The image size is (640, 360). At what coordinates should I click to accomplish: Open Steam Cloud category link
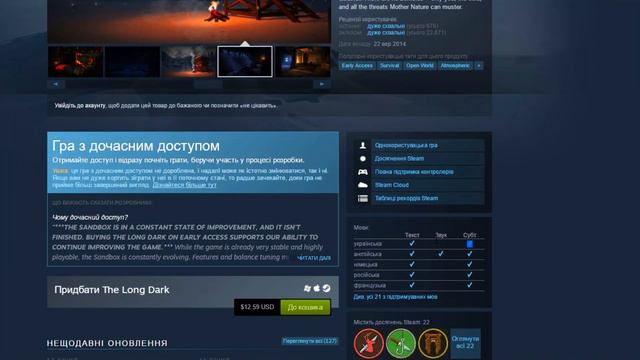pos(391,185)
